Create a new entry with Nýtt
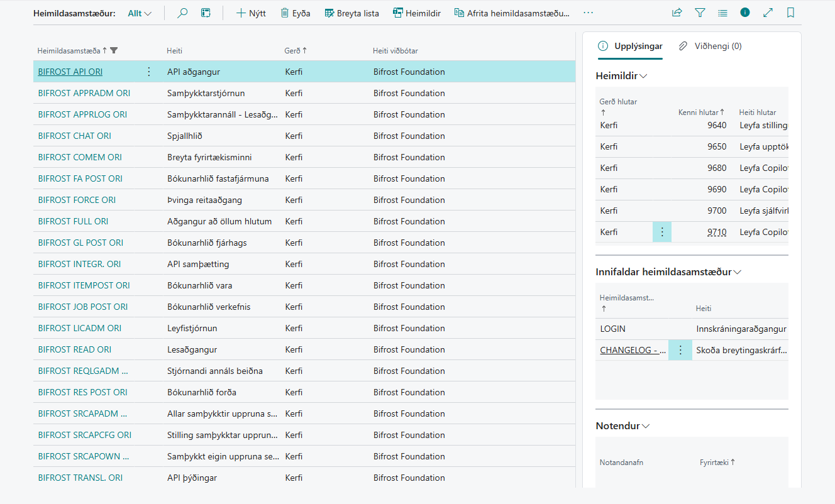This screenshot has width=835, height=504. (x=251, y=13)
